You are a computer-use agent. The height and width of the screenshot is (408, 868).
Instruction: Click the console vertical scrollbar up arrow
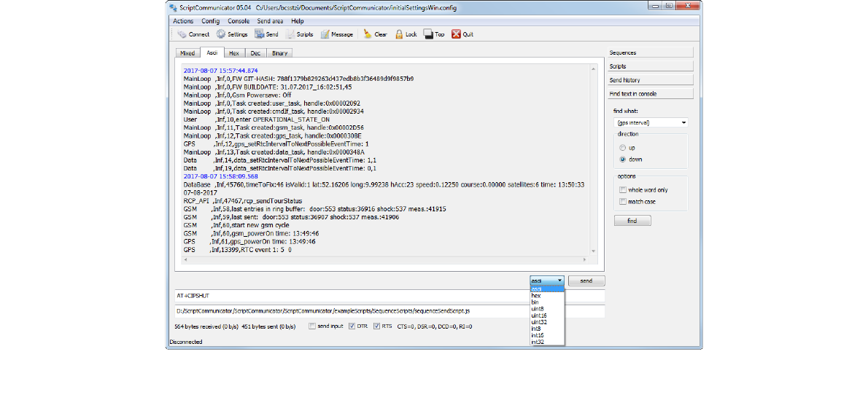[x=594, y=69]
